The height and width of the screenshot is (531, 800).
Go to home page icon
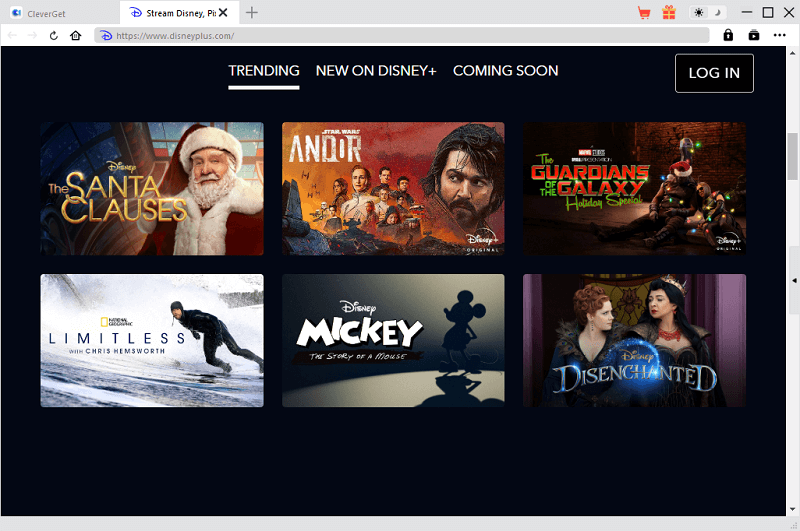76,36
